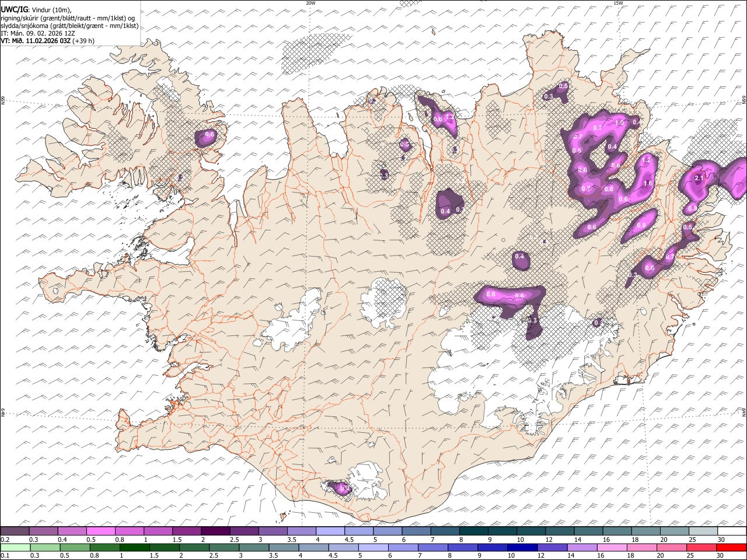This screenshot has width=747, height=560.
Task: Click the 15W longitude label
Action: point(618,3)
